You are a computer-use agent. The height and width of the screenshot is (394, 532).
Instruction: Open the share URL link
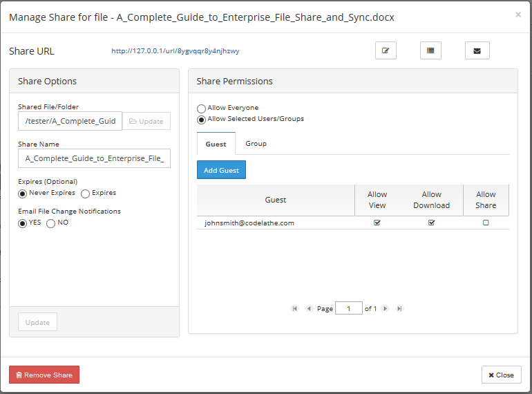(x=175, y=51)
